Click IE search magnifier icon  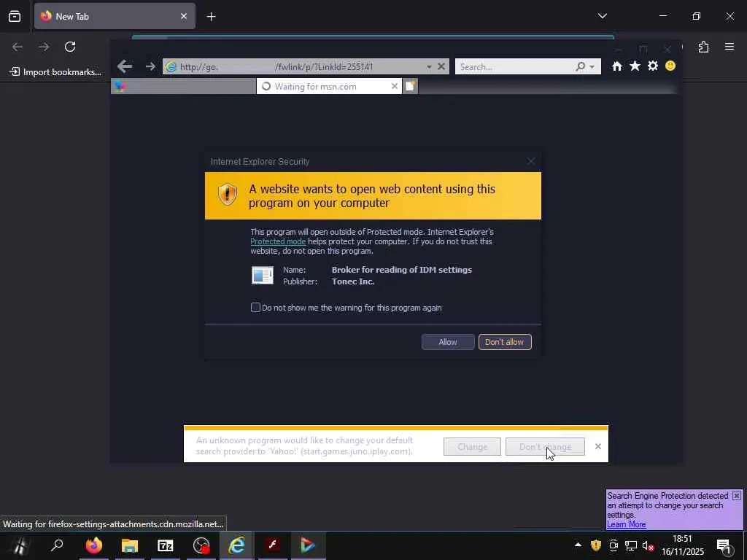click(580, 66)
